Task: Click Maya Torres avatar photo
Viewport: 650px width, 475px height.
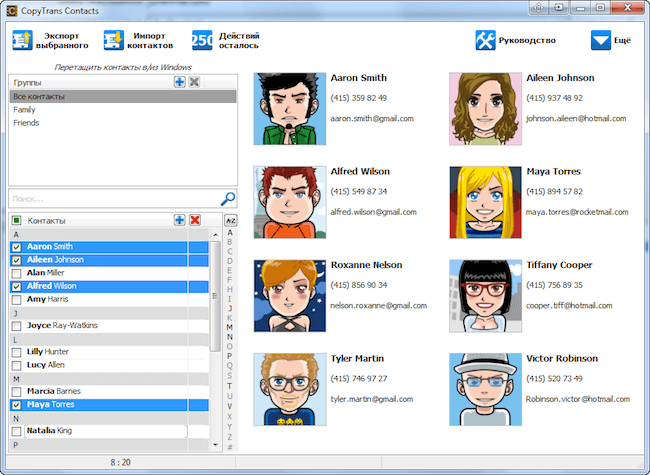Action: (485, 202)
